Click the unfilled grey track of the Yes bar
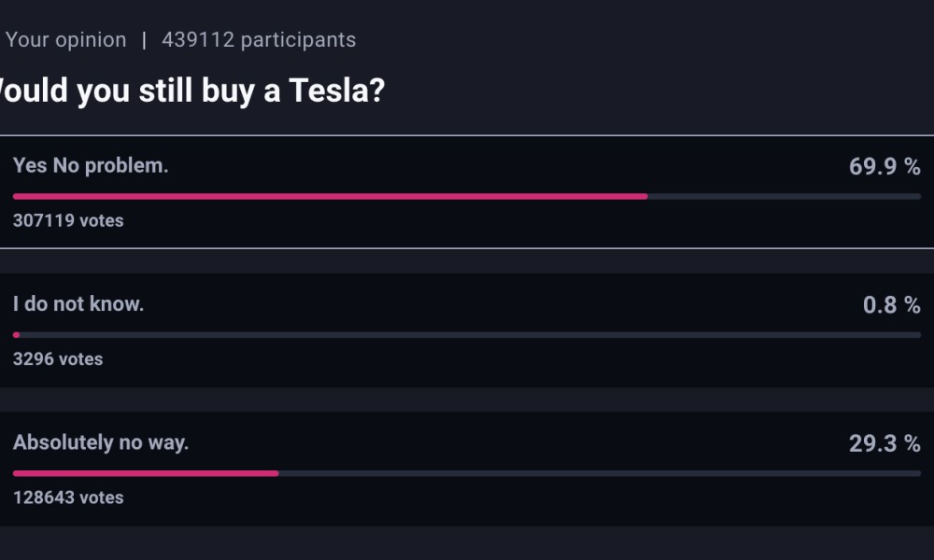This screenshot has height=560, width=934. tap(785, 196)
